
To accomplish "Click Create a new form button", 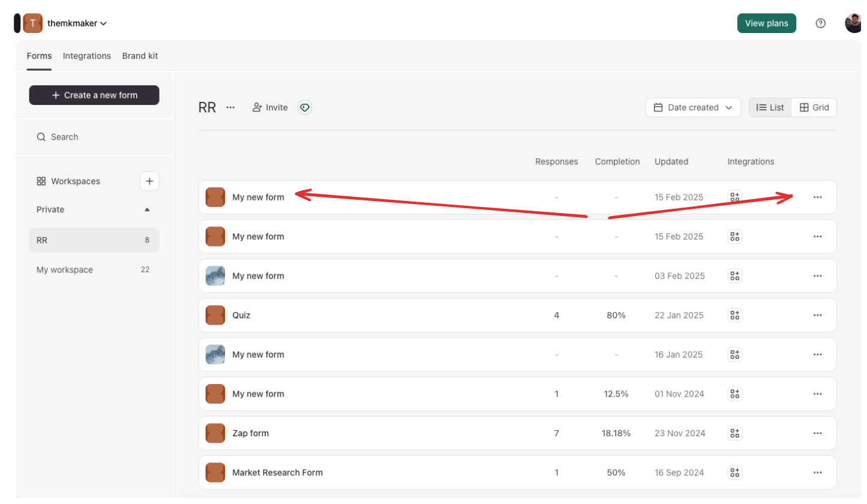I will [94, 95].
